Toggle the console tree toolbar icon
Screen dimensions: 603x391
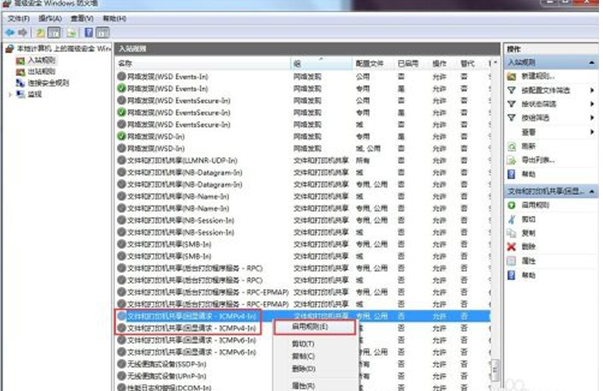pos(54,33)
